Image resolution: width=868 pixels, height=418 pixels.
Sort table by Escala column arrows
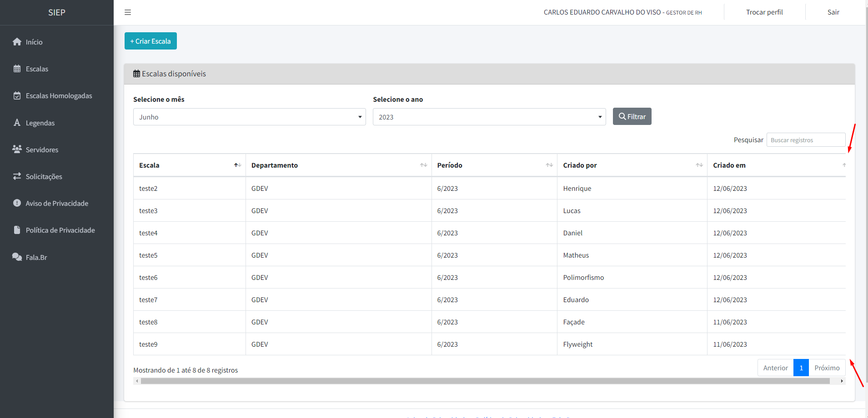(x=237, y=165)
